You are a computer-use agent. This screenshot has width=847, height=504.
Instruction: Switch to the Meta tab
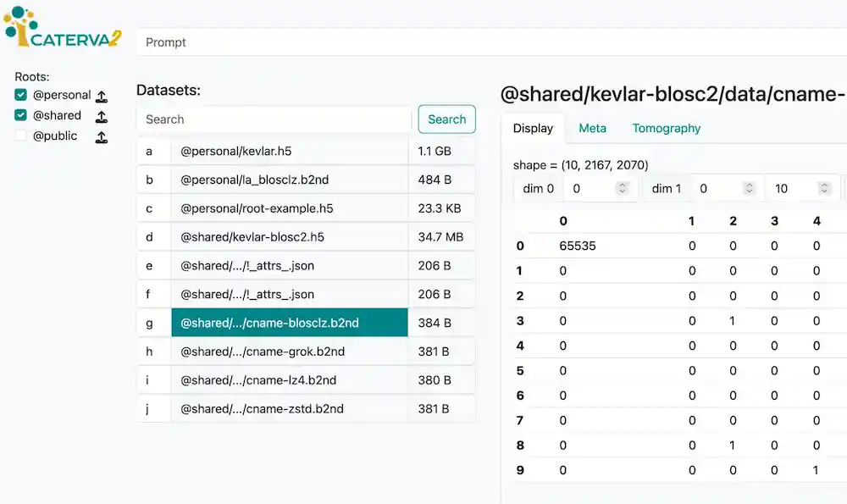click(592, 128)
